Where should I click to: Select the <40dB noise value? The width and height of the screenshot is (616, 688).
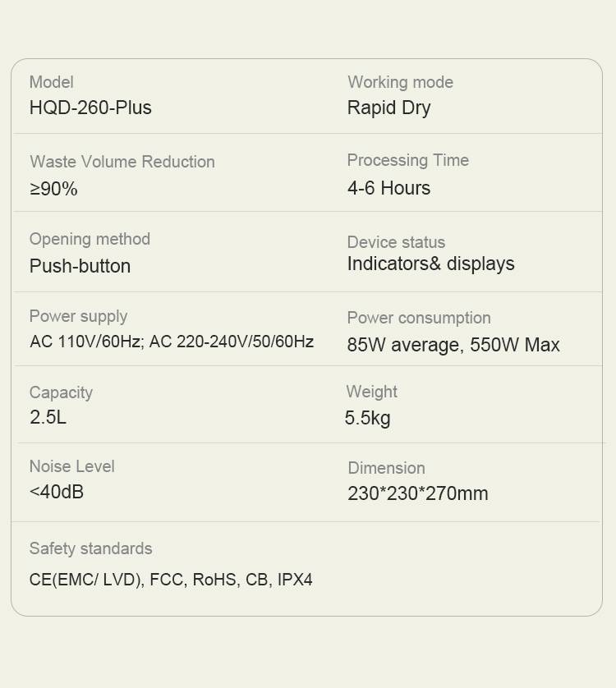pyautogui.click(x=57, y=492)
